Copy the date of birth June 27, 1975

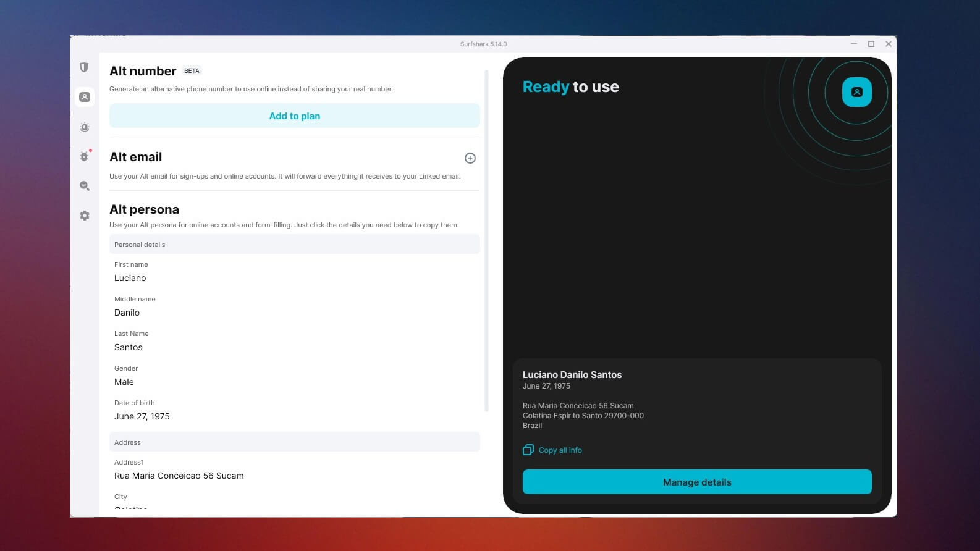(142, 417)
